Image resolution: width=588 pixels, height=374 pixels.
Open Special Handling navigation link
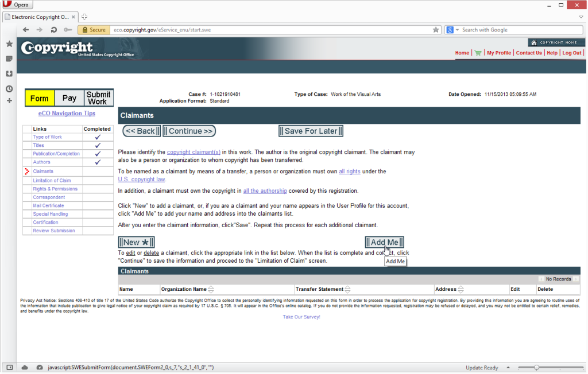(x=51, y=214)
